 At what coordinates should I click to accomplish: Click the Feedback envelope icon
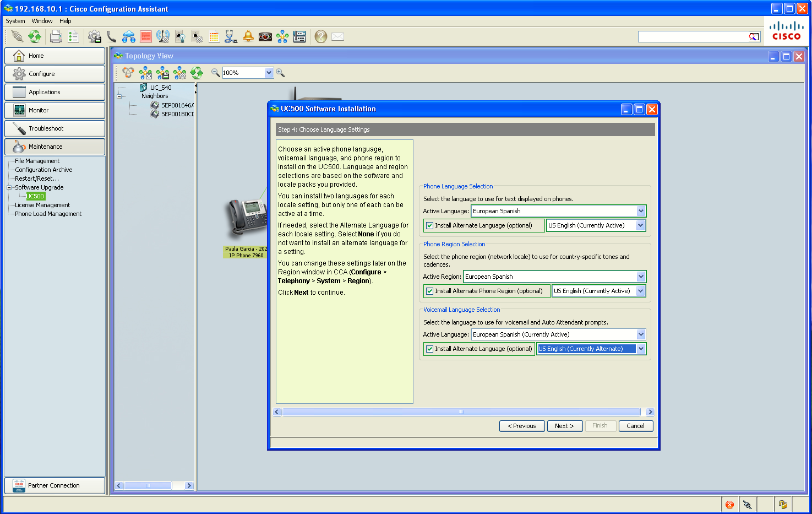[x=338, y=36]
